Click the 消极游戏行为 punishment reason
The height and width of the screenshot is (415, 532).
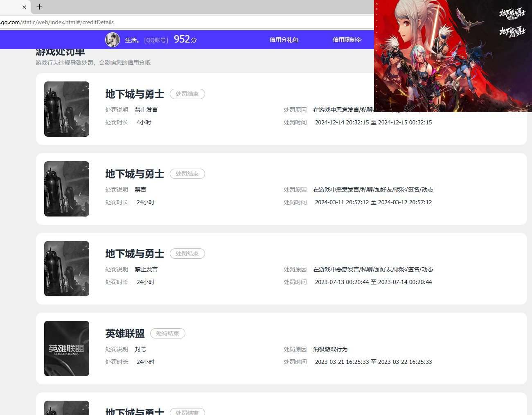(330, 349)
